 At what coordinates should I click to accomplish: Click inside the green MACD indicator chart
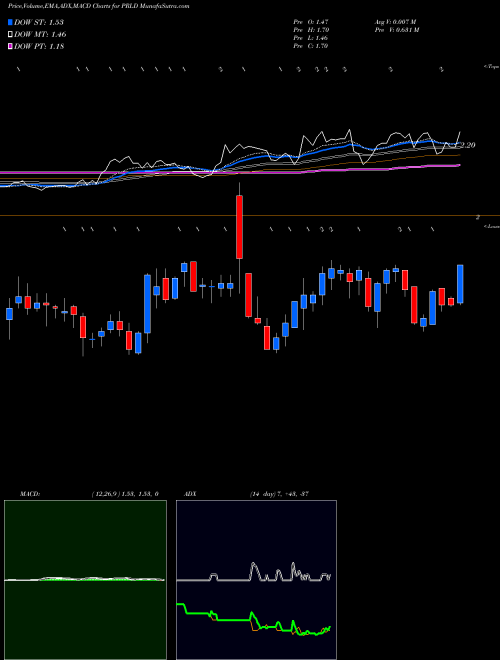click(x=85, y=580)
